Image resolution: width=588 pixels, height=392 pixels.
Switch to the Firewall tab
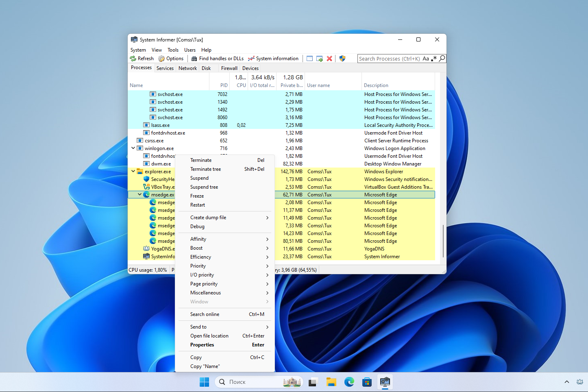(229, 68)
